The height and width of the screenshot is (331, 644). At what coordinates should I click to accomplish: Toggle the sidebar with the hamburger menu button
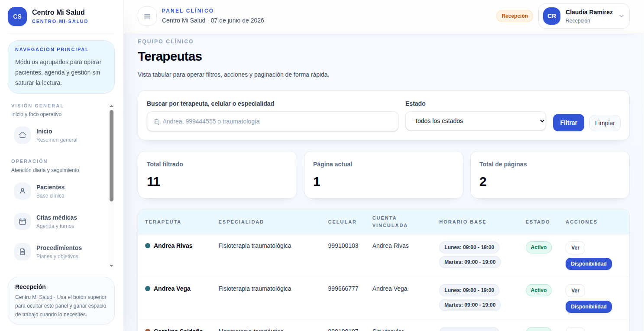click(x=147, y=16)
